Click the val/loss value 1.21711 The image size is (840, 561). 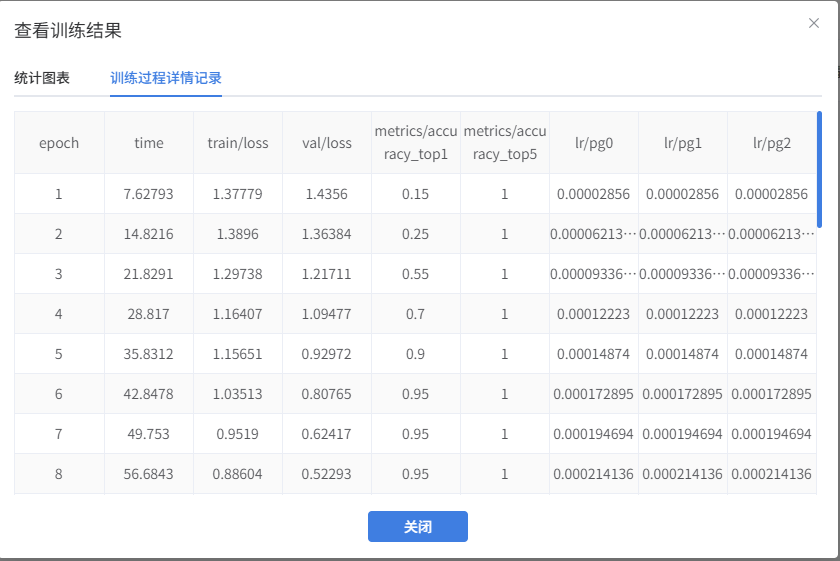coord(327,274)
